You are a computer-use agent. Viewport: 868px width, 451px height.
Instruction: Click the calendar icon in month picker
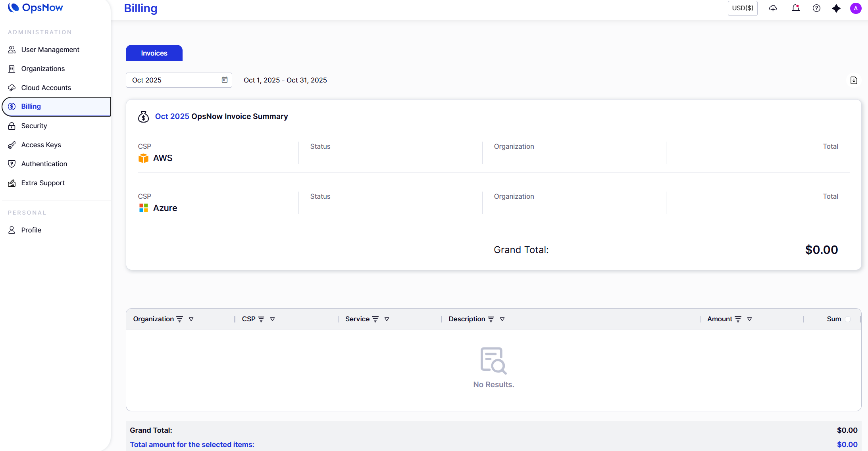coord(225,80)
